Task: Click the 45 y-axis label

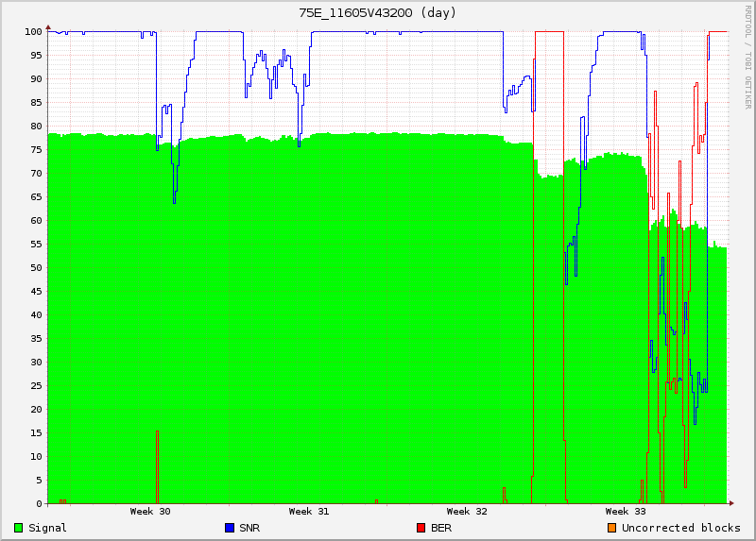Action: pos(36,292)
